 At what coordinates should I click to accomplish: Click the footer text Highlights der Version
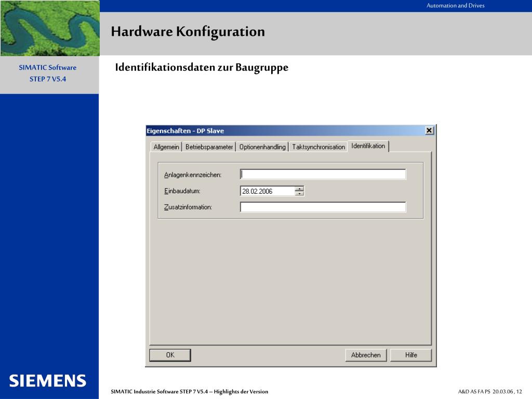[x=241, y=392]
